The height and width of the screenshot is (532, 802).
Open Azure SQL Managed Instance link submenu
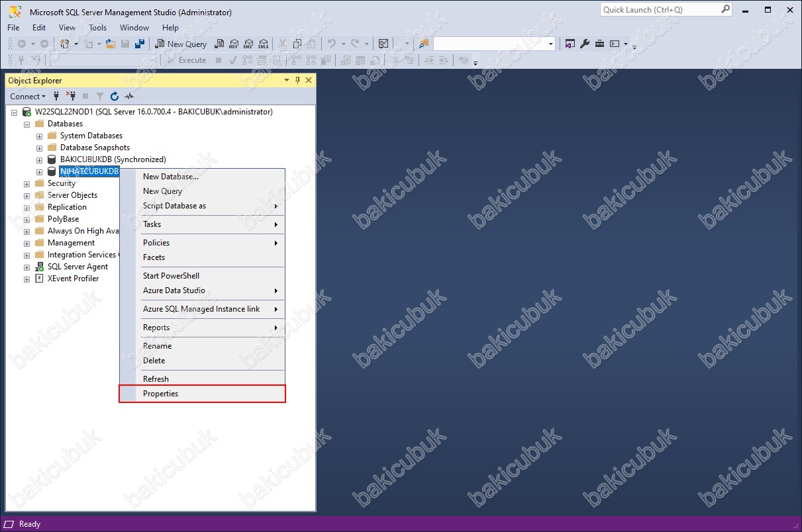[x=202, y=309]
